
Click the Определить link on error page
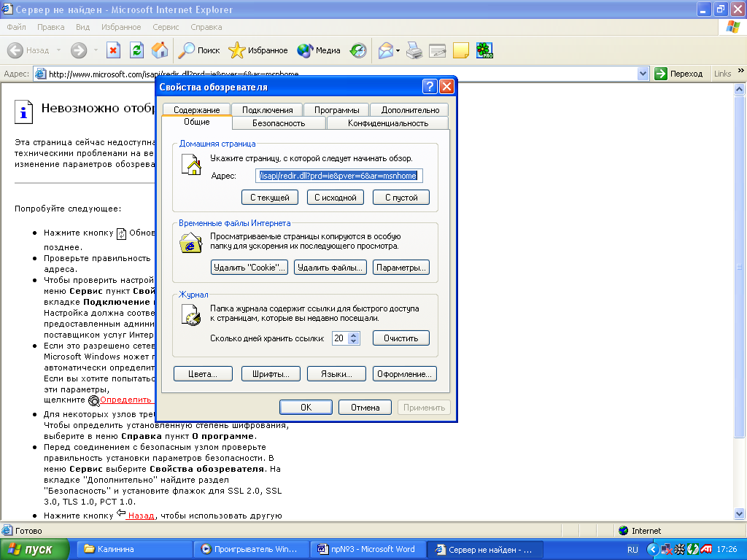[x=125, y=400]
